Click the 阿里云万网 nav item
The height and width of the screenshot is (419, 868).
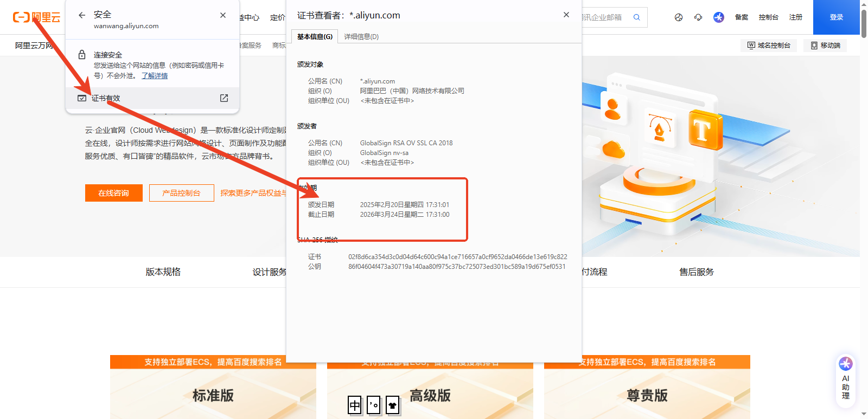pyautogui.click(x=34, y=46)
